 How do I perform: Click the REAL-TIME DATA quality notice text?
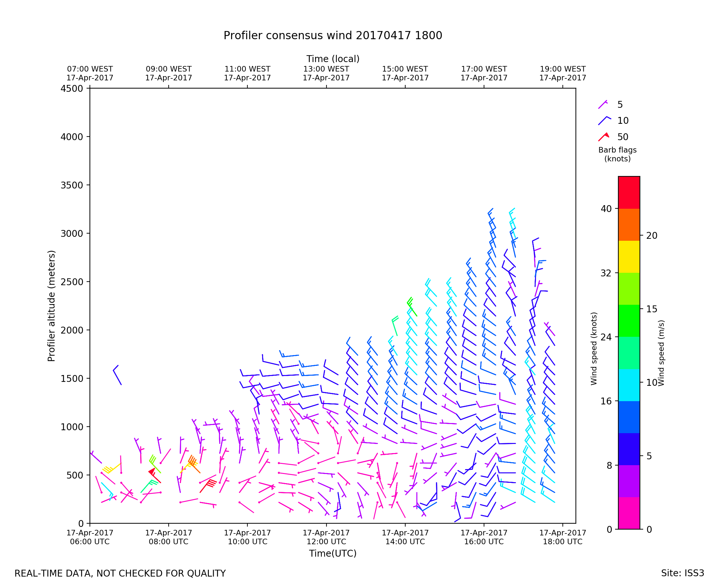click(x=120, y=573)
